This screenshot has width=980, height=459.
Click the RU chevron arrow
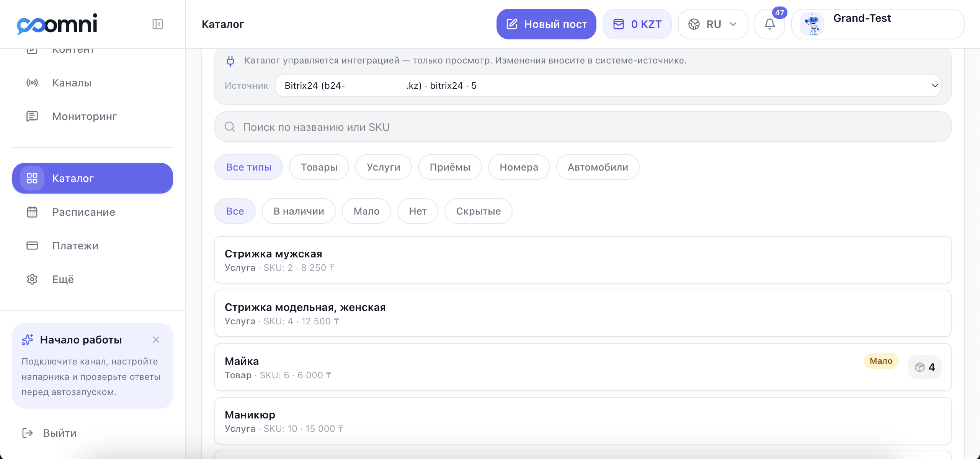(x=733, y=24)
